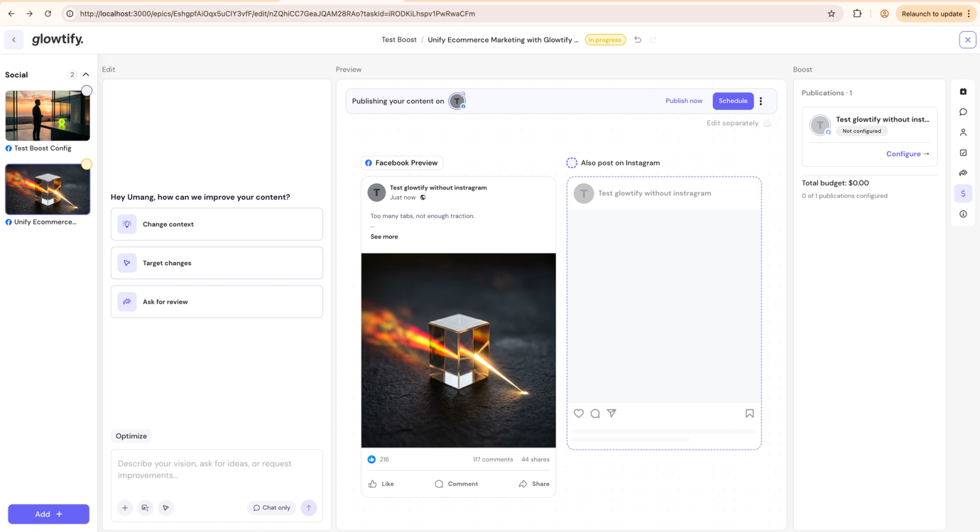Toggle the Edit separately switch

tap(767, 123)
